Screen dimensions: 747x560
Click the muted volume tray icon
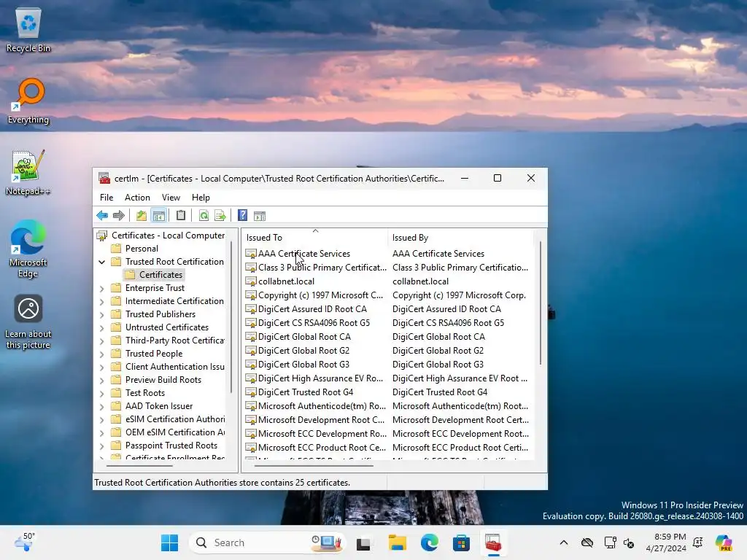pos(629,542)
